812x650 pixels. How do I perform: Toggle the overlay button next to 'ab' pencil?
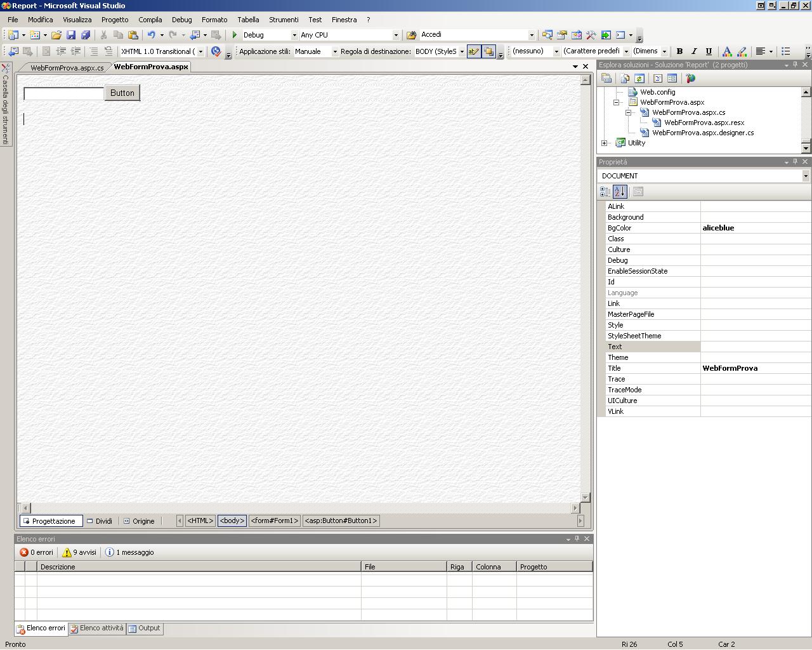coord(488,51)
